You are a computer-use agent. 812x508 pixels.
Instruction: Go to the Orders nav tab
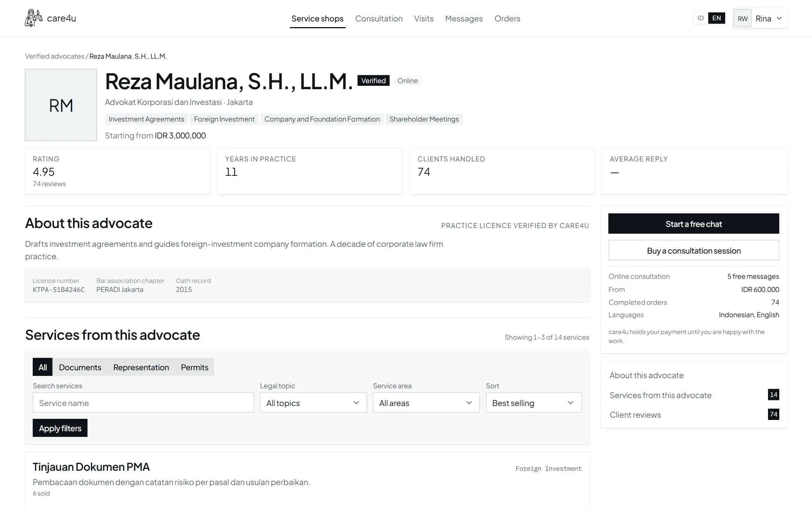click(x=507, y=18)
